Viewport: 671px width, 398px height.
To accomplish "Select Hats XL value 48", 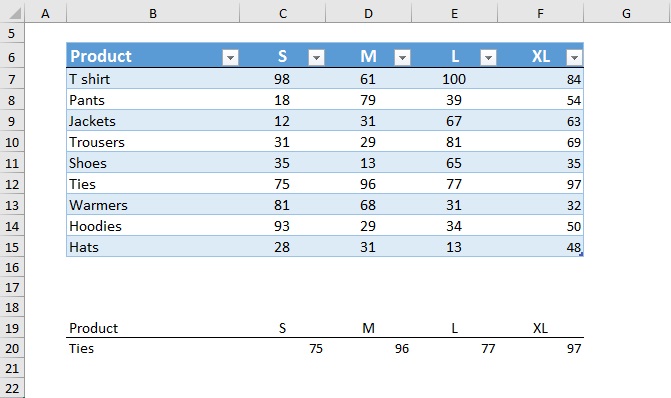I will click(x=540, y=247).
